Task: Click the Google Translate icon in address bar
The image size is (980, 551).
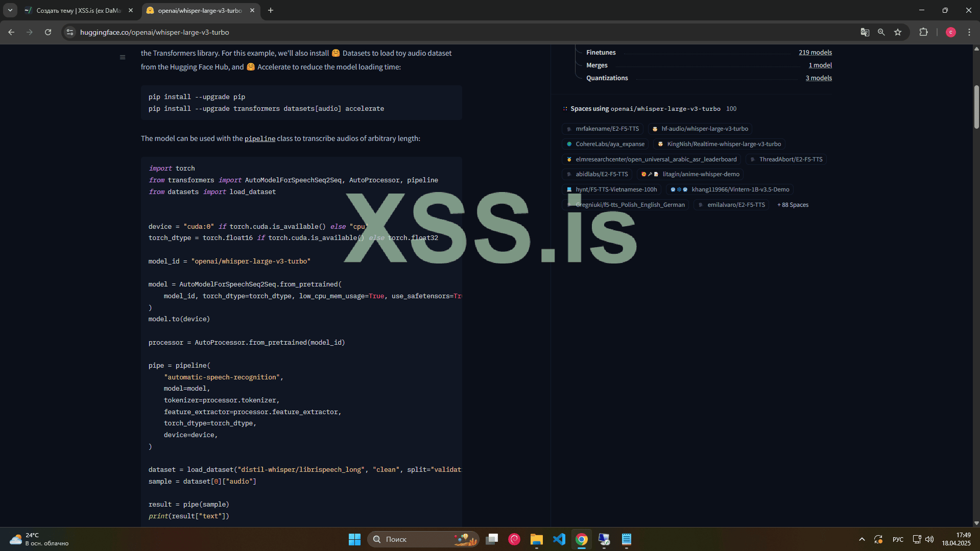Action: tap(865, 32)
